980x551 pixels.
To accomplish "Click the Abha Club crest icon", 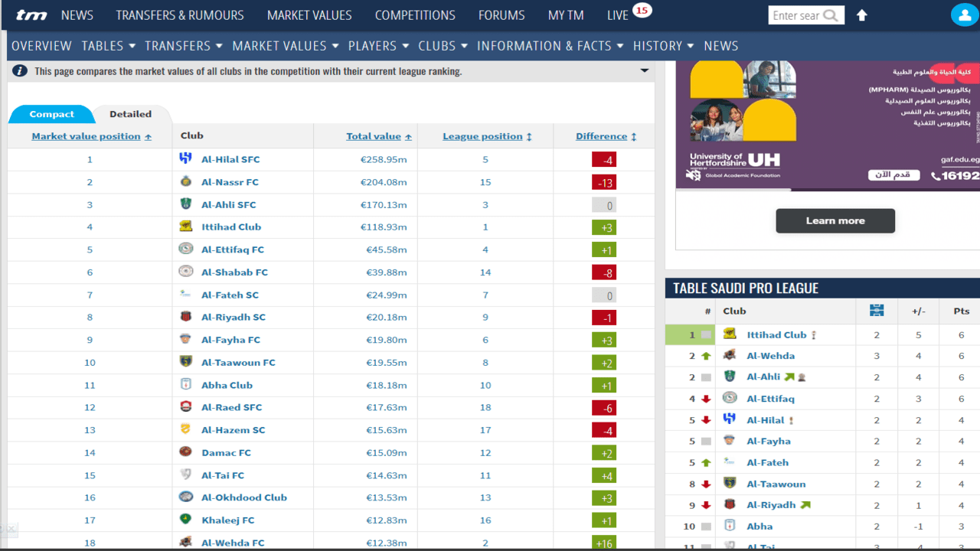I will (185, 384).
